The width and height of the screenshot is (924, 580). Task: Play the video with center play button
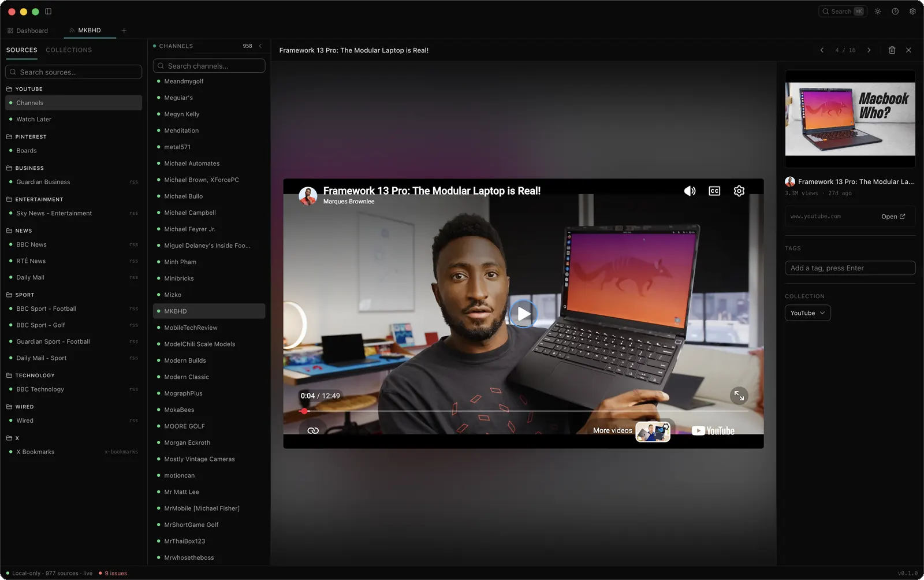click(x=523, y=314)
